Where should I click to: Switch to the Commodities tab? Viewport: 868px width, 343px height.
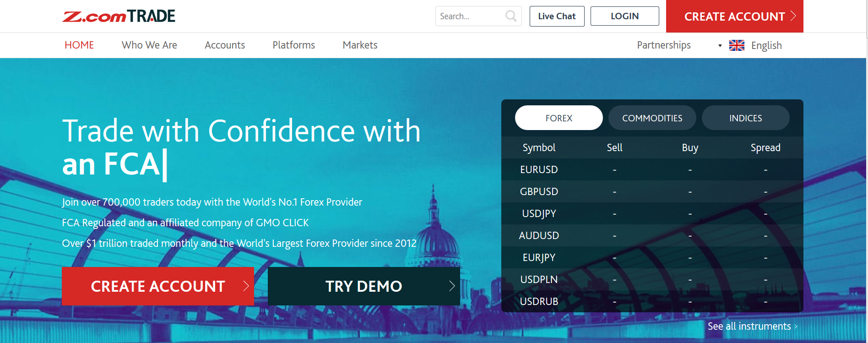[x=652, y=118]
